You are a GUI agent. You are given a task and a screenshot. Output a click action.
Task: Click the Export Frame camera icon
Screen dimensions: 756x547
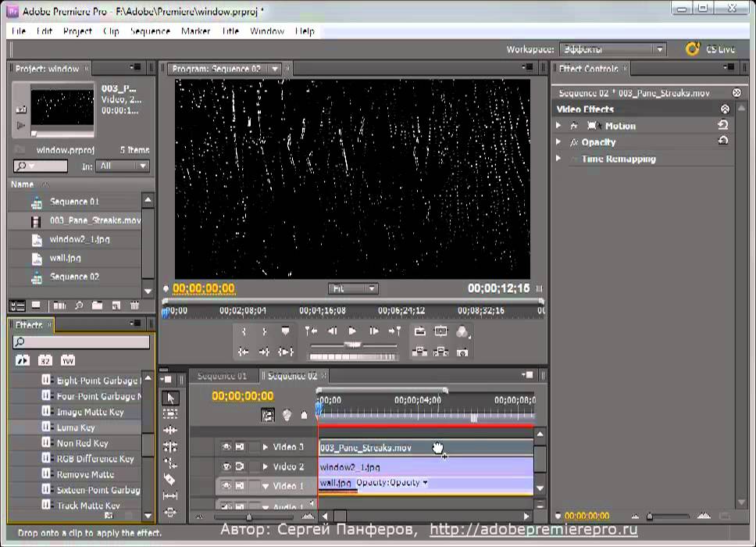tap(462, 352)
